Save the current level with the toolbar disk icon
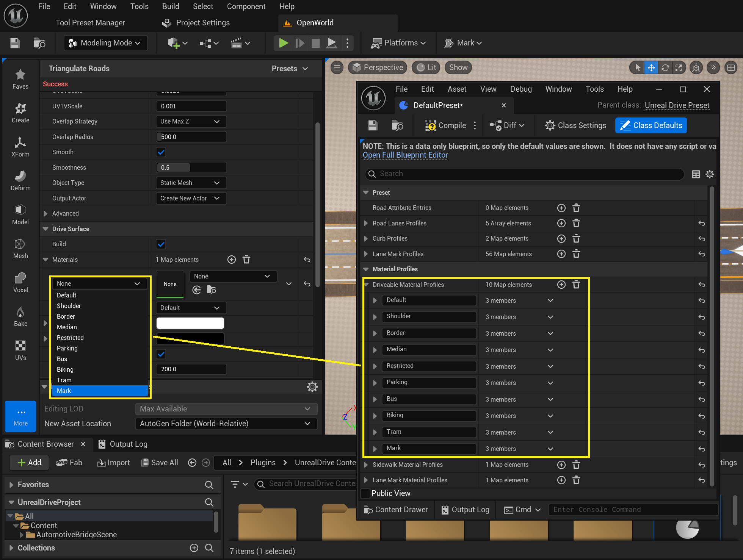Screen dimensions: 743x560 [x=15, y=43]
